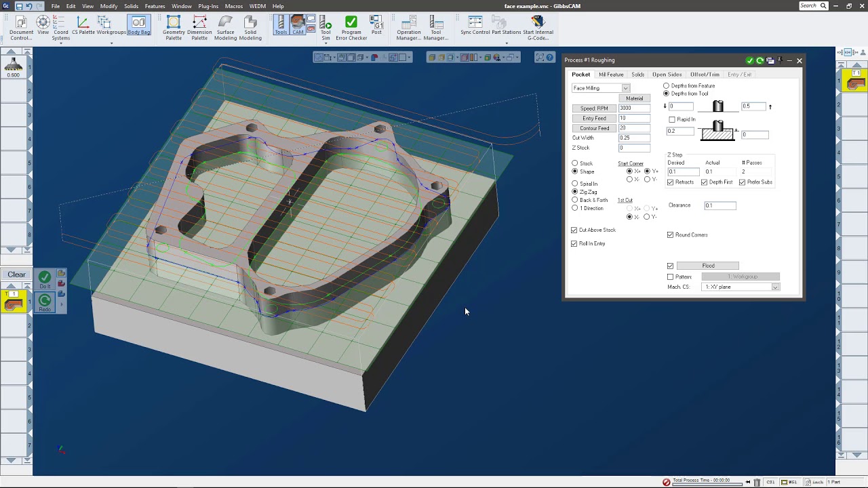The width and height of the screenshot is (868, 488).
Task: Click the Speed: RPM button
Action: 594,108
